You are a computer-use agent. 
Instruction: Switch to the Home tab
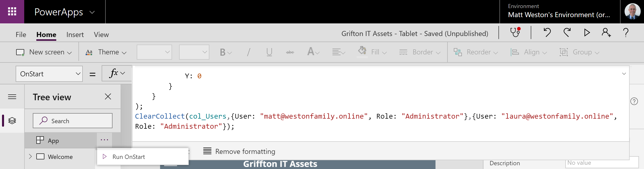46,35
